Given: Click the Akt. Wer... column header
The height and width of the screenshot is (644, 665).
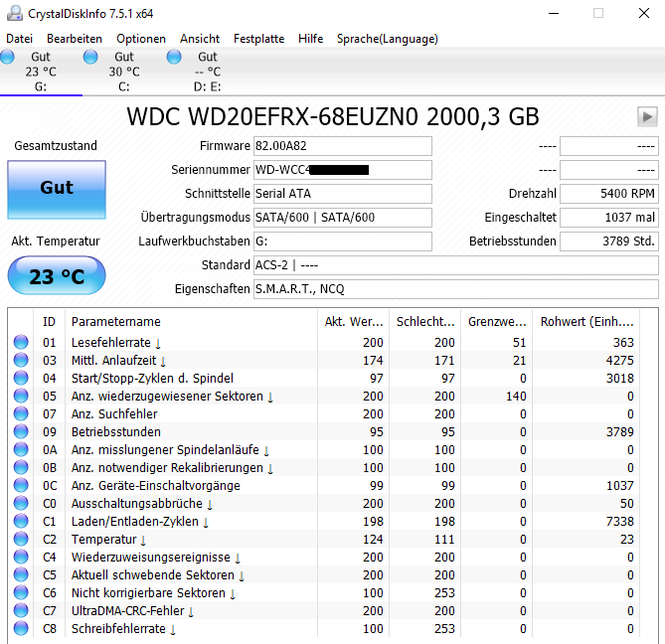Looking at the screenshot, I should [353, 322].
